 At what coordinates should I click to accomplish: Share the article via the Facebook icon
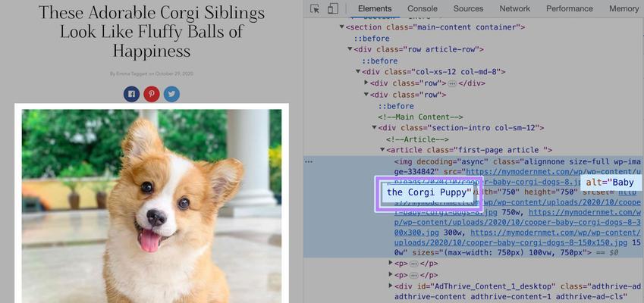(131, 94)
